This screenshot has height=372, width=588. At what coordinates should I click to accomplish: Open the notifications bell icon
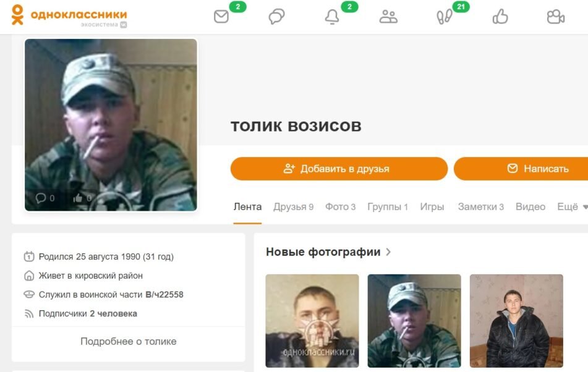click(332, 17)
